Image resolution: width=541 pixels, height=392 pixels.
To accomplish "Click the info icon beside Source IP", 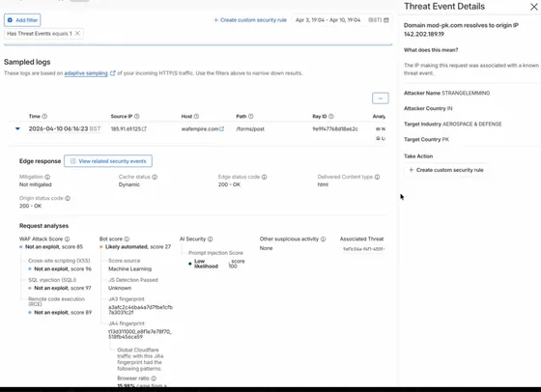I will pos(137,117).
